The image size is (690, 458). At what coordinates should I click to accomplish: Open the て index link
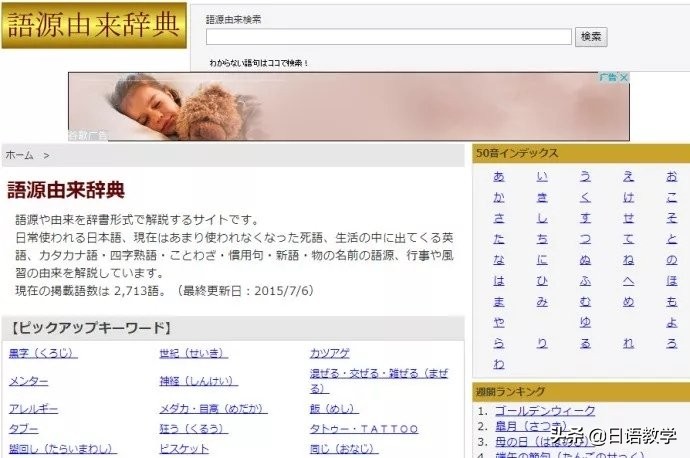pyautogui.click(x=628, y=239)
